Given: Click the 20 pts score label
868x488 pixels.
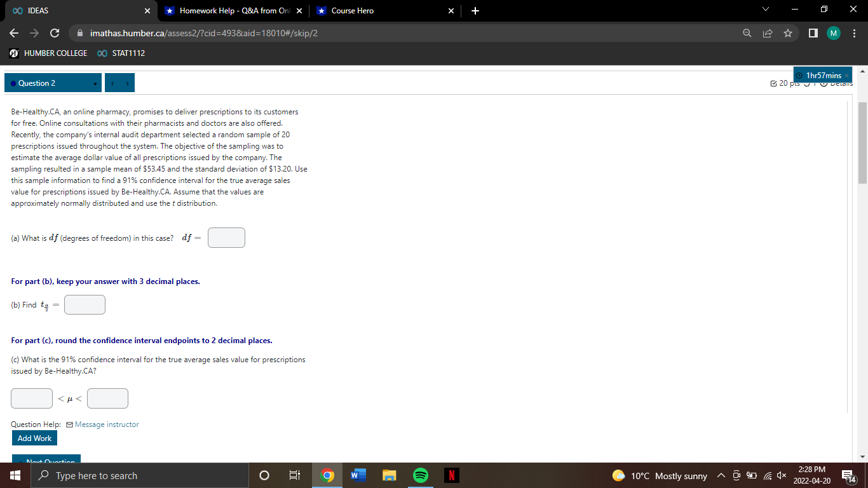Looking at the screenshot, I should click(784, 83).
